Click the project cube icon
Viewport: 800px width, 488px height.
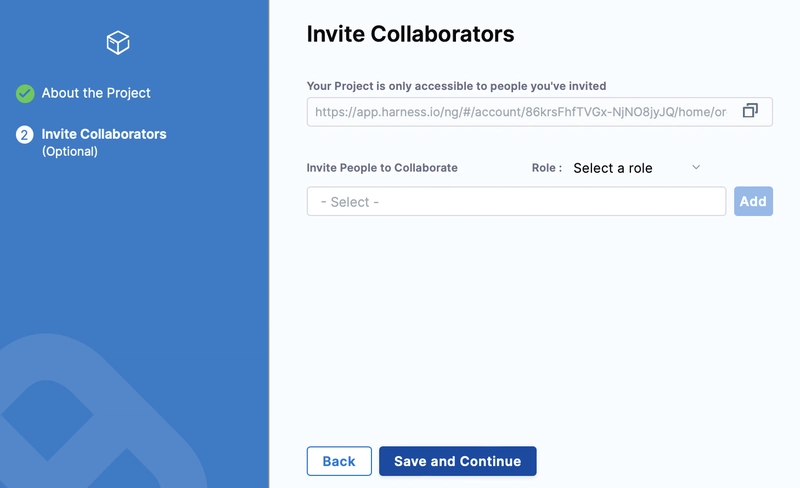tap(118, 42)
